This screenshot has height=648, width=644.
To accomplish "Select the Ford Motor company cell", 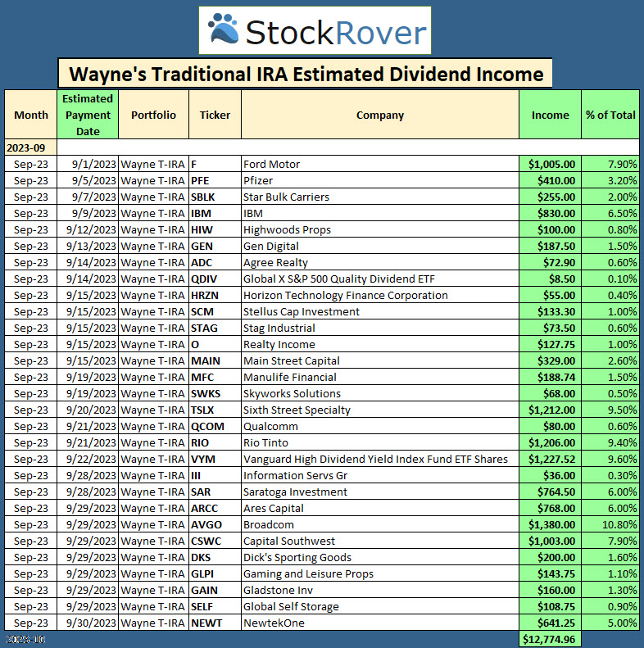I will click(272, 164).
